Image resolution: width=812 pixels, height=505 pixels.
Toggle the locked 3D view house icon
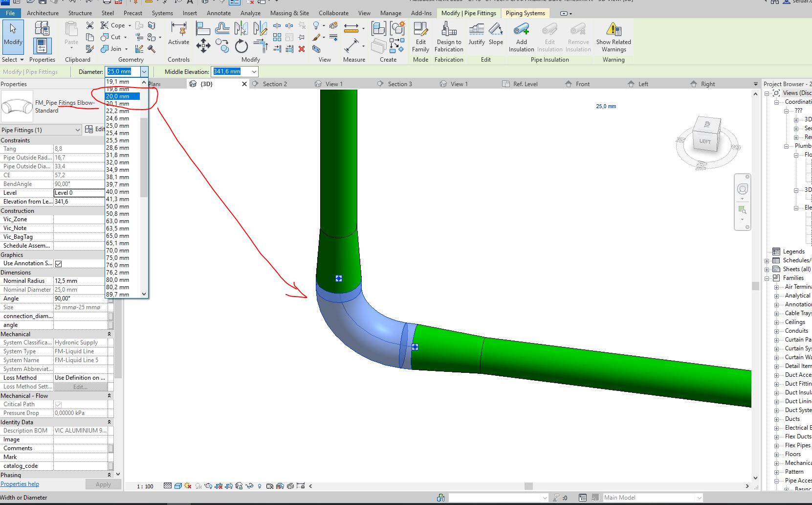click(239, 486)
